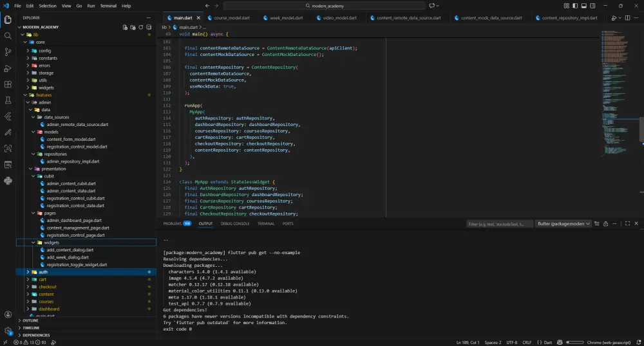The image size is (644, 346).
Task: Click the New Folder icon in Explorer header
Action: (133, 27)
